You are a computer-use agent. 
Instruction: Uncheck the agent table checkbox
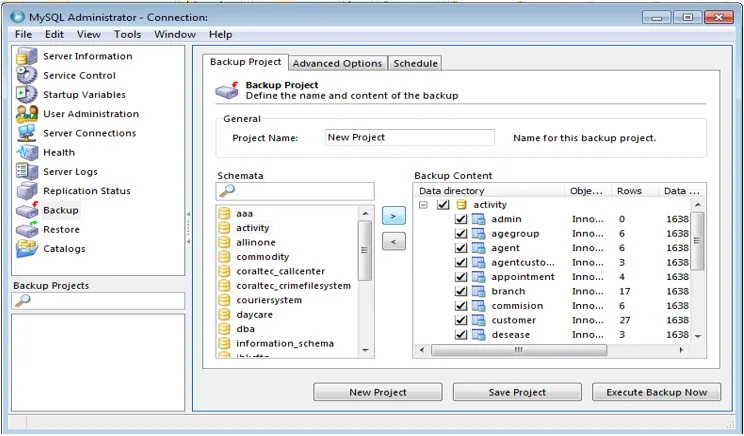click(460, 248)
